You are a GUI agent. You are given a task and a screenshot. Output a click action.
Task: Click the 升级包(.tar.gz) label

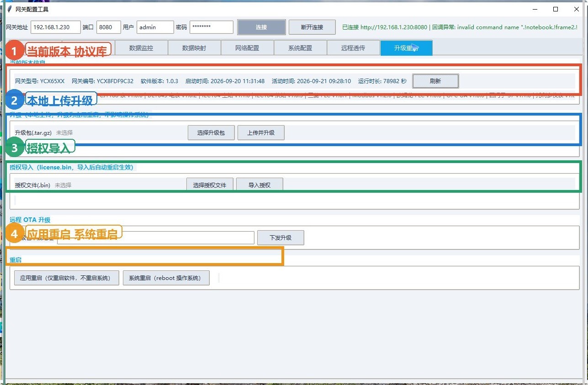(33, 133)
